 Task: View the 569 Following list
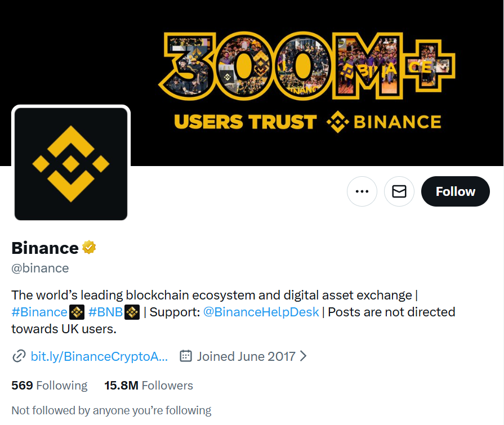[x=50, y=386]
